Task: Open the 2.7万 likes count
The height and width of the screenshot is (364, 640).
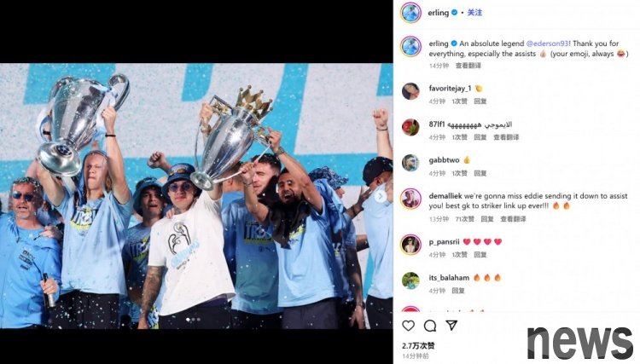Action: 418,345
